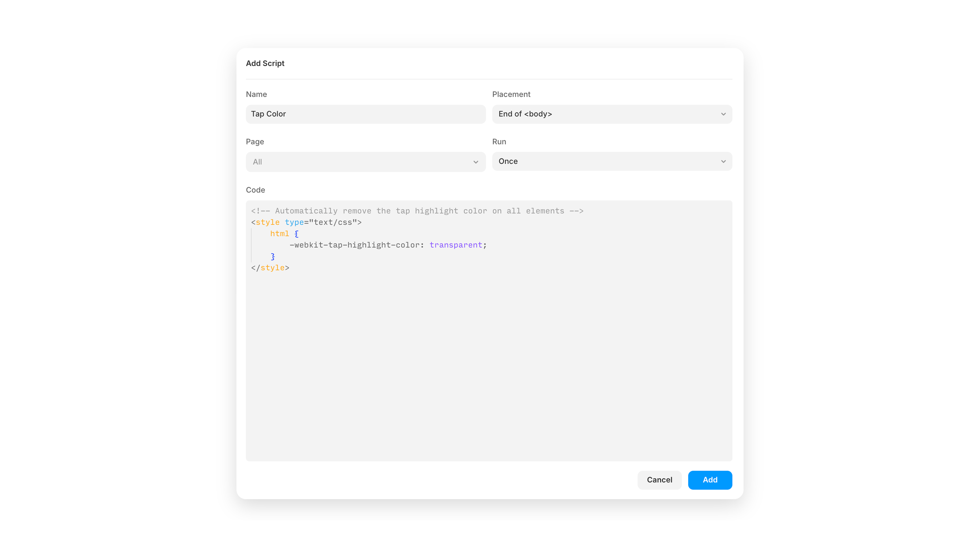
Task: Click the transparent value in the code
Action: 455,245
